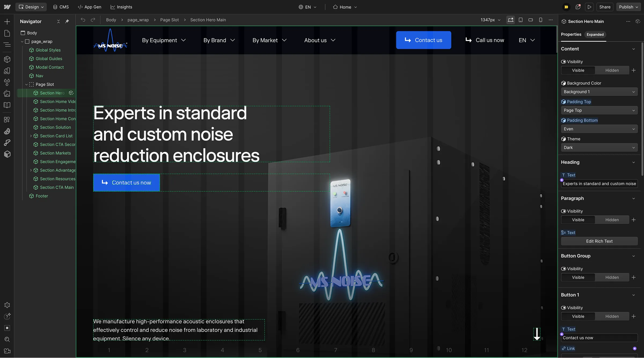Open the Assets panel
This screenshot has width=644, height=358.
click(7, 94)
